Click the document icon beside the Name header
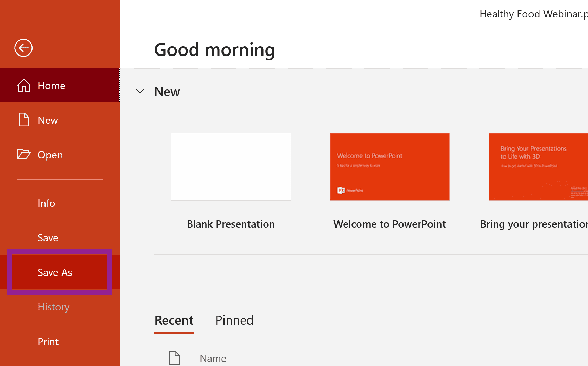Image resolution: width=588 pixels, height=366 pixels. (x=175, y=357)
